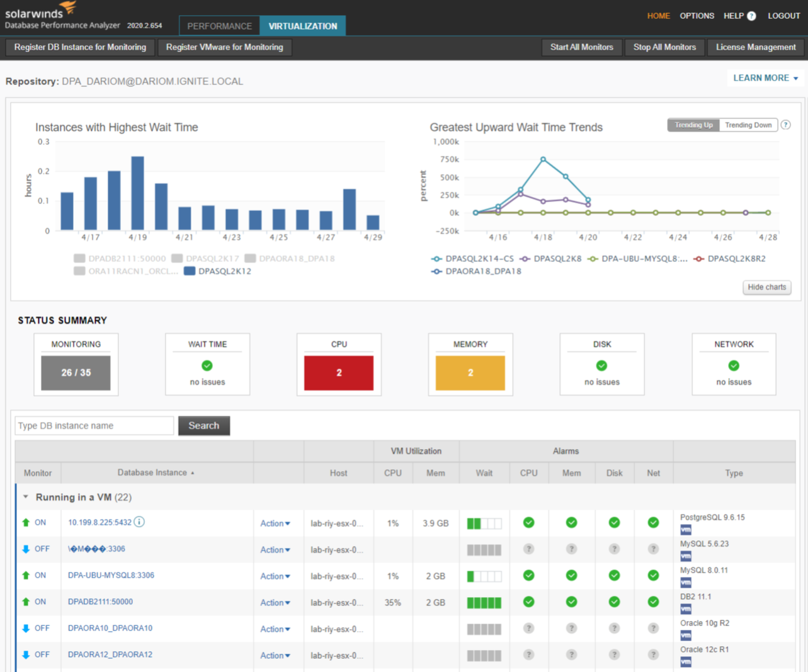The height and width of the screenshot is (672, 808).
Task: Click Wait bar for DPADB2111:50000
Action: 484,603
